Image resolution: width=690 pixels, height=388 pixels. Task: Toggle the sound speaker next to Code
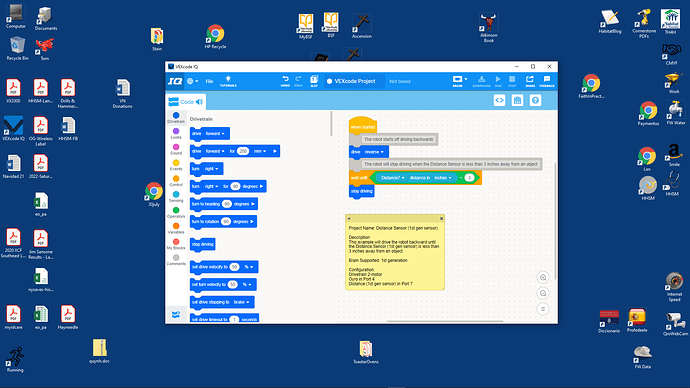point(199,102)
